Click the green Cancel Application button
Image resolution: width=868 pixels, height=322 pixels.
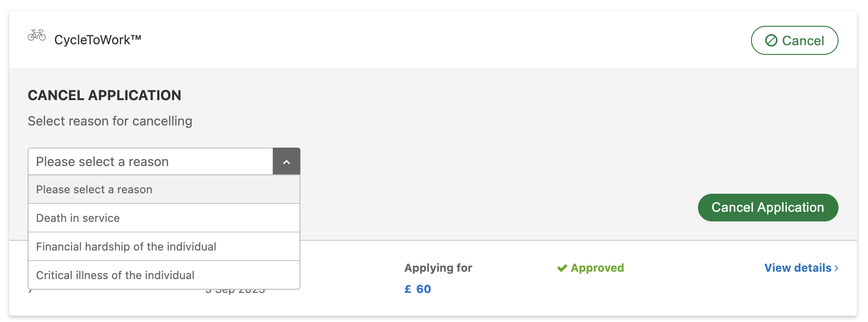tap(768, 208)
